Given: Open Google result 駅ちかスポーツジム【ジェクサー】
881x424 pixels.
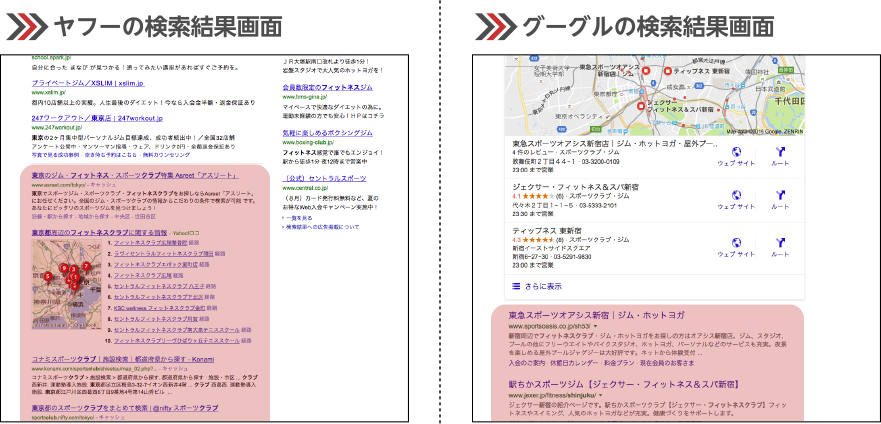Looking at the screenshot, I should (x=623, y=385).
